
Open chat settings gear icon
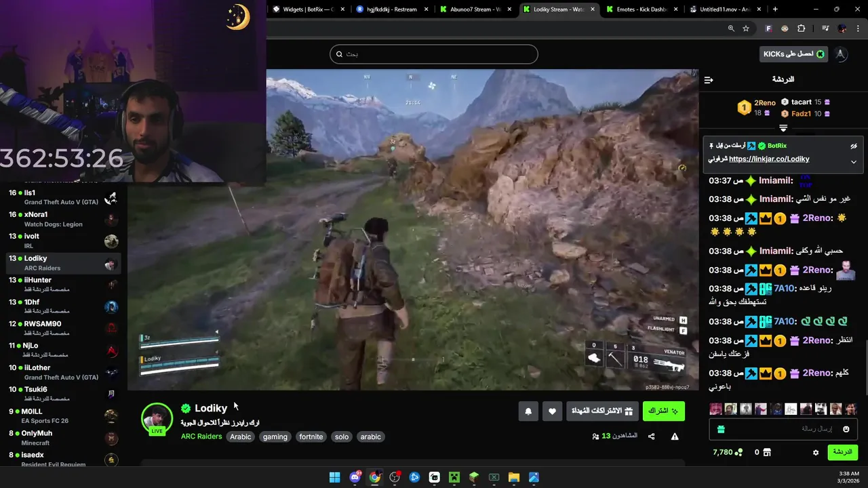coord(816,452)
